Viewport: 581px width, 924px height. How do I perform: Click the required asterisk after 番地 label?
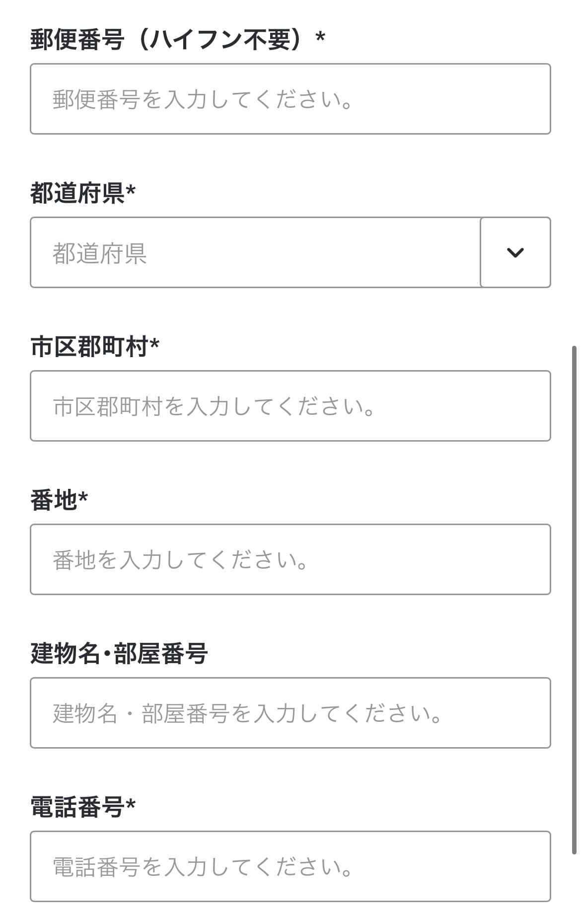point(83,497)
